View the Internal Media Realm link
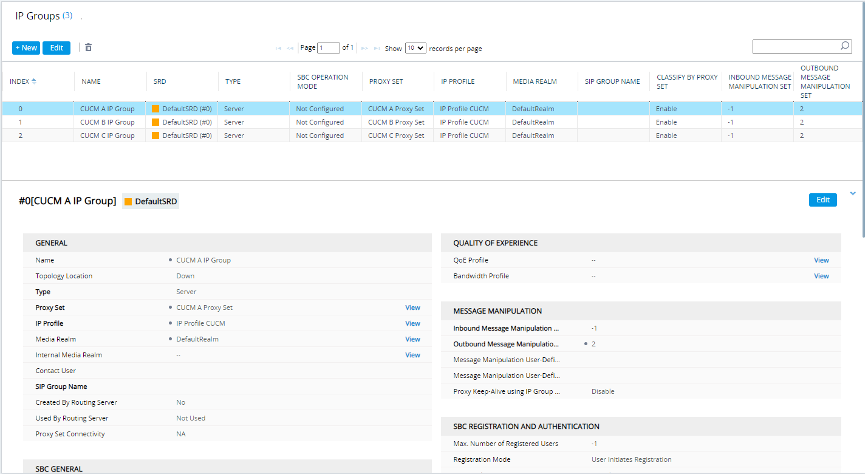 [412, 355]
